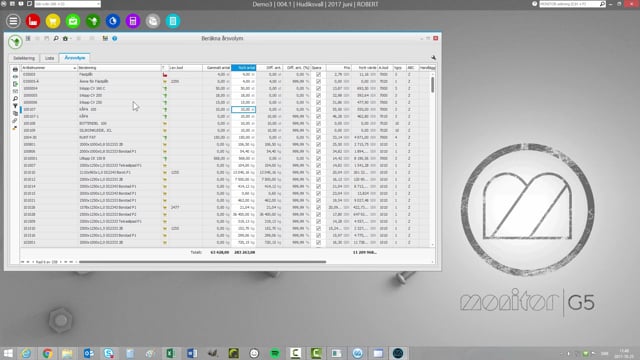Switch to the Lista tab

point(49,58)
